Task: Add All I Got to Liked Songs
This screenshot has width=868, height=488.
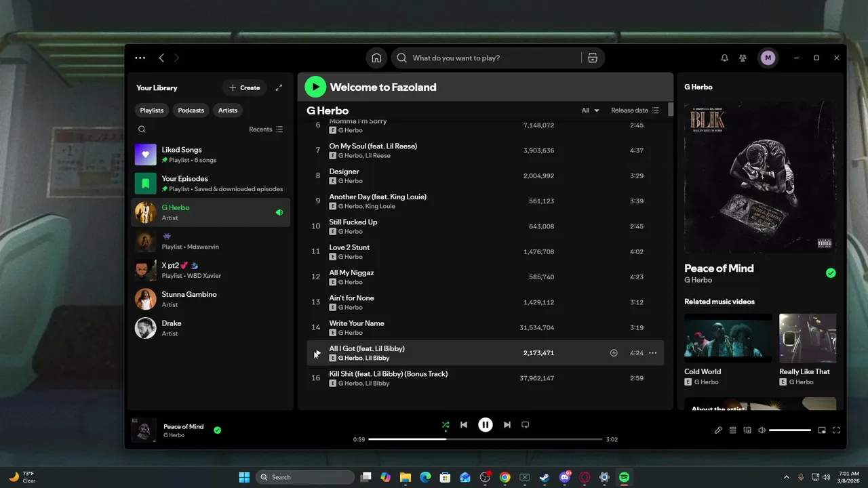Action: 614,353
